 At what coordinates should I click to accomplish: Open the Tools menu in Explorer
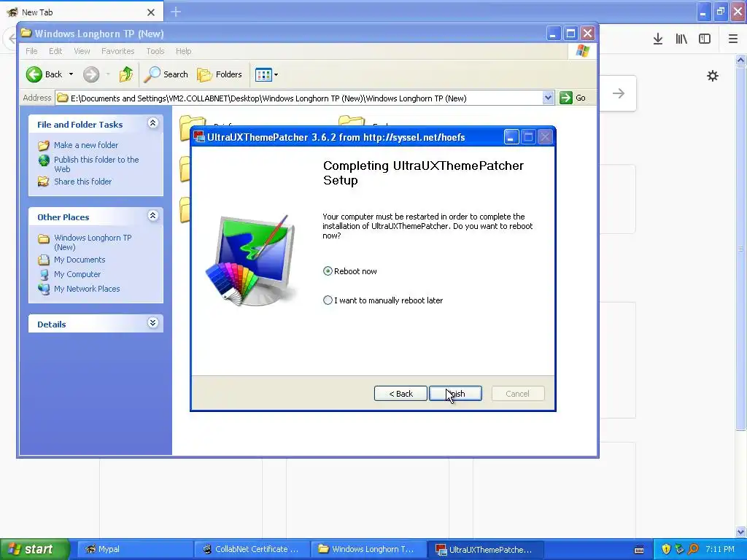[155, 51]
